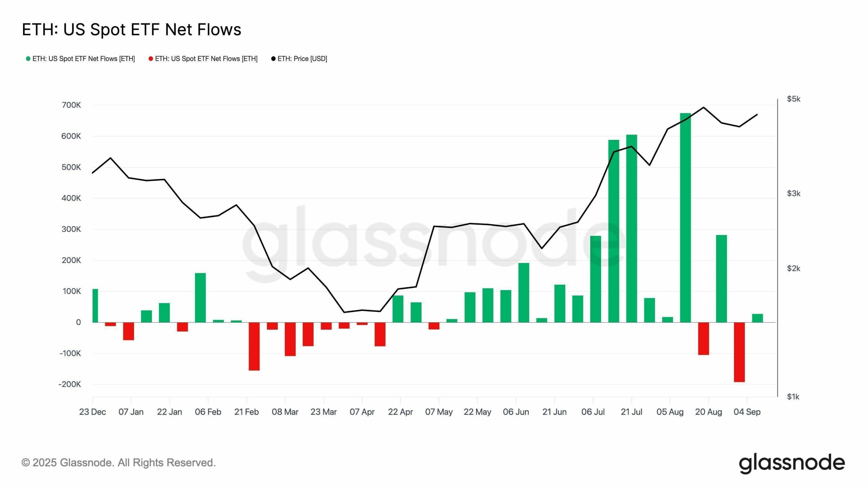Open the Glassnode logo in the bottom-right corner
The image size is (868, 488).
(x=792, y=463)
